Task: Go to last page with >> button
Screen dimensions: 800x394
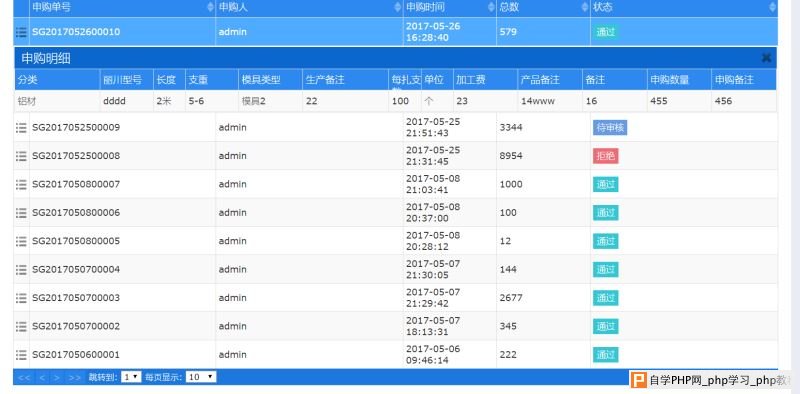Action: click(75, 378)
